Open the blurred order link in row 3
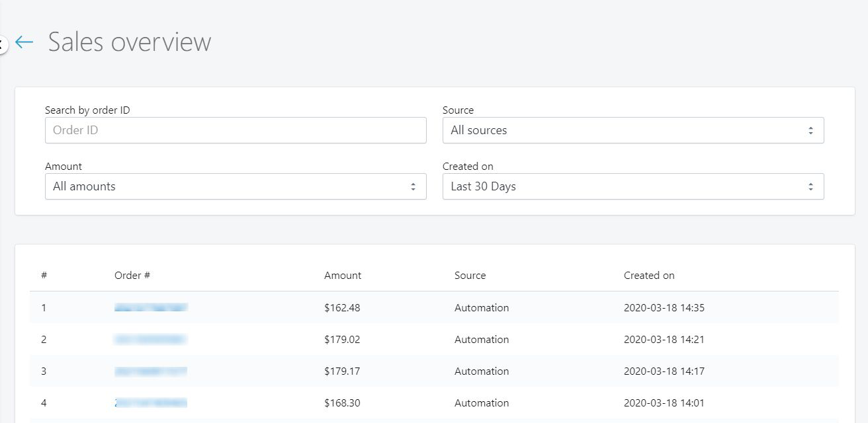This screenshot has height=423, width=868. click(x=151, y=371)
